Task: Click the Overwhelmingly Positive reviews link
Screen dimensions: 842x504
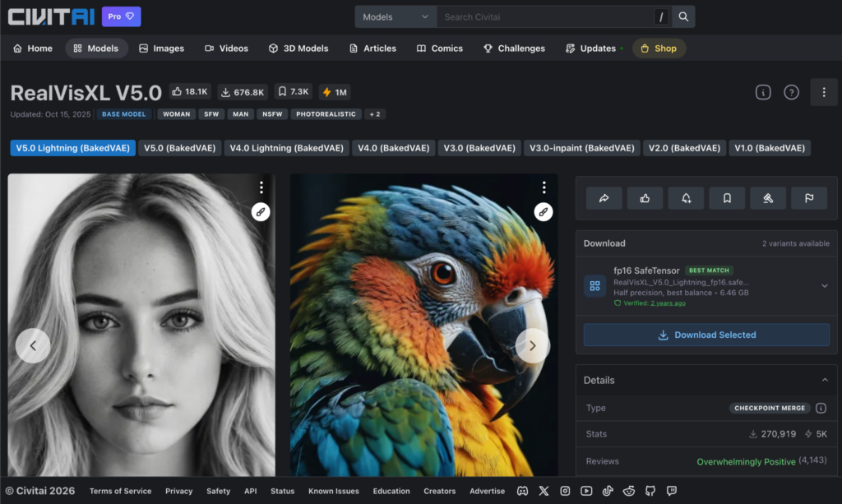Action: pyautogui.click(x=746, y=461)
